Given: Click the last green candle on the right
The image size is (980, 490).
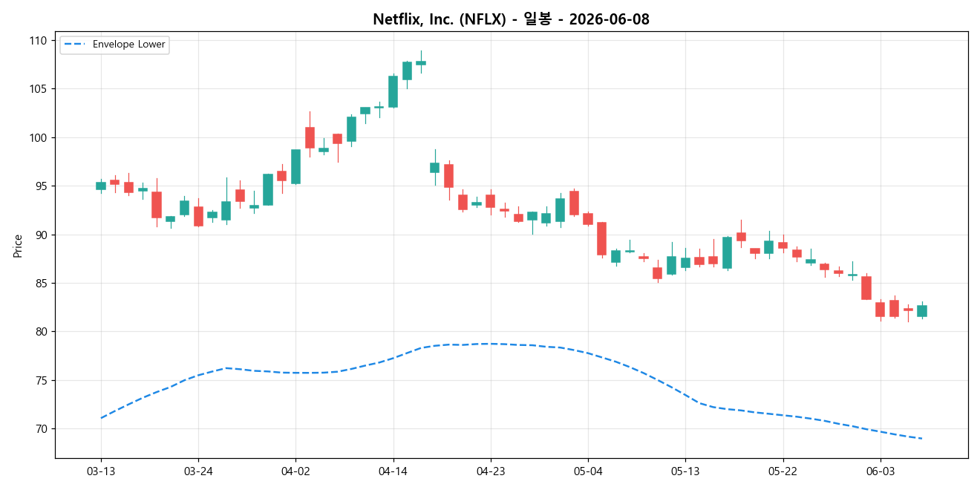Looking at the screenshot, I should (922, 311).
